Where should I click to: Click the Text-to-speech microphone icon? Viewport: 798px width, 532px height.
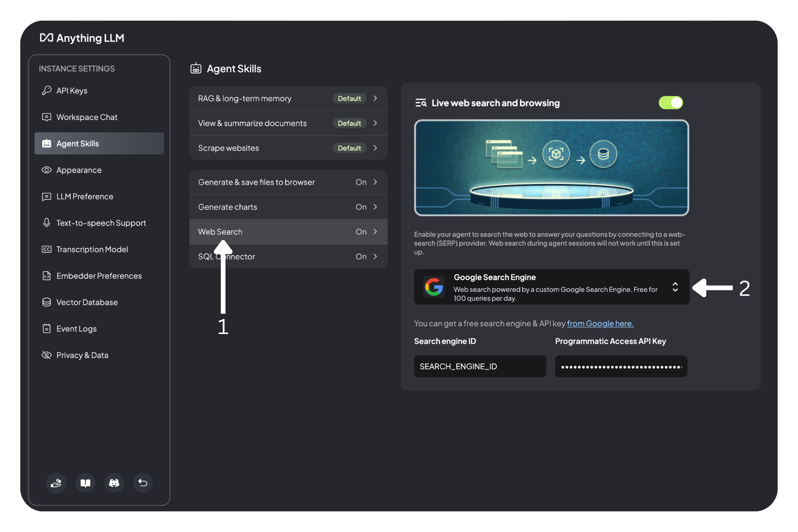[x=47, y=223]
